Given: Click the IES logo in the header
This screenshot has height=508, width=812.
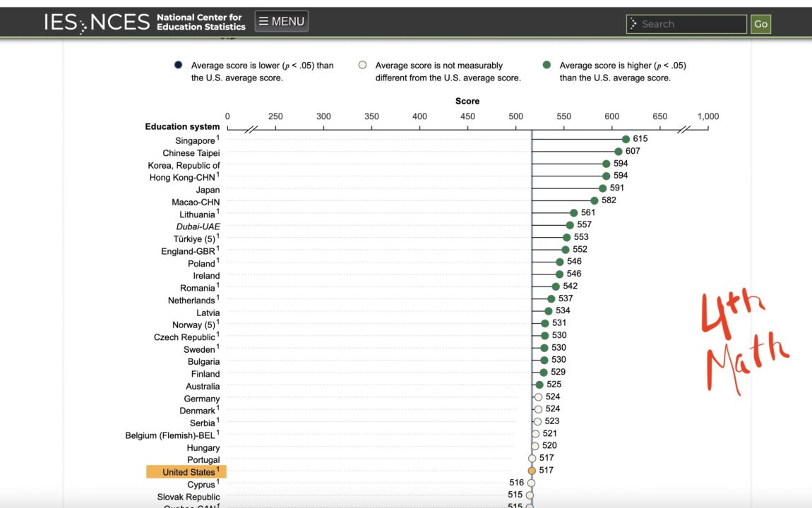Looking at the screenshot, I should pyautogui.click(x=59, y=22).
